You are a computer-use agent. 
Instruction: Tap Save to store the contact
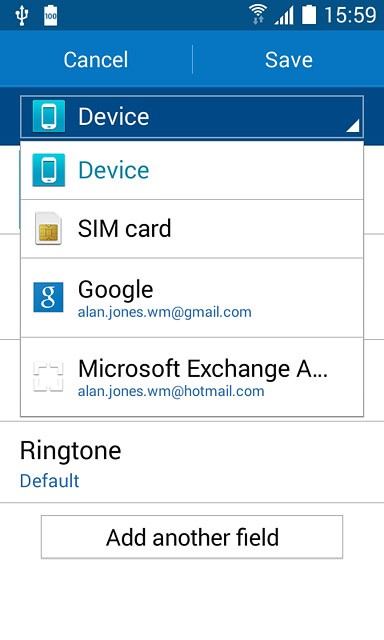pyautogui.click(x=289, y=60)
